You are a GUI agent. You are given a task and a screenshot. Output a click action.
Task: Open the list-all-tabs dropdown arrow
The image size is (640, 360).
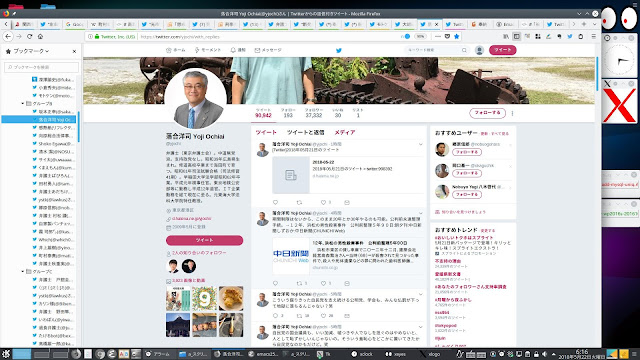pos(594,24)
